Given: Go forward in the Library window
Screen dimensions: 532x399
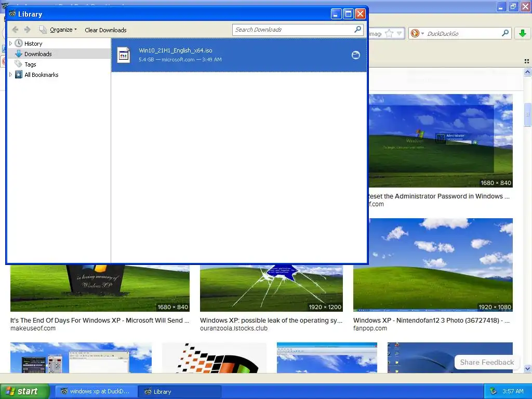Looking at the screenshot, I should coord(28,30).
